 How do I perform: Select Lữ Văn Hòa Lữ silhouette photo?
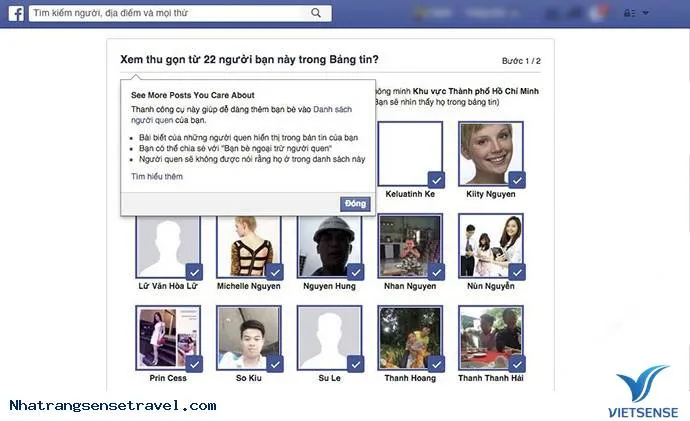coord(168,246)
